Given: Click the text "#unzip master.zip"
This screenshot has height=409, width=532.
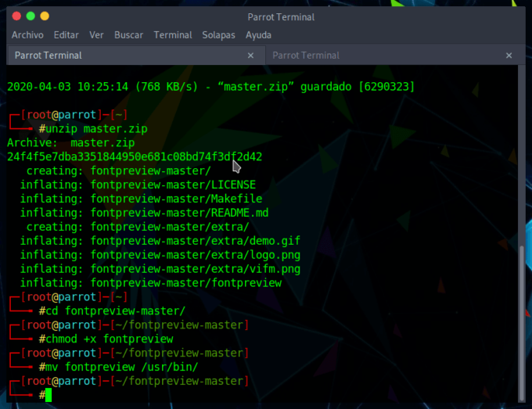Looking at the screenshot, I should [x=93, y=129].
